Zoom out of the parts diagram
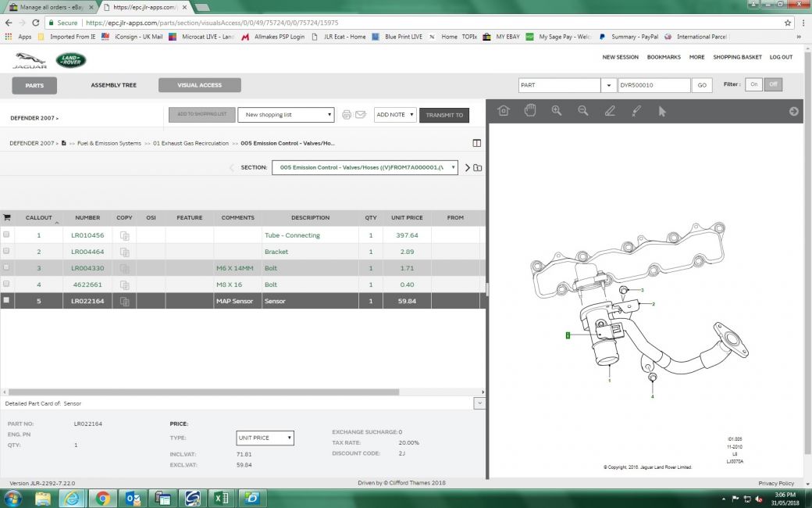The height and width of the screenshot is (508, 812). 583,110
